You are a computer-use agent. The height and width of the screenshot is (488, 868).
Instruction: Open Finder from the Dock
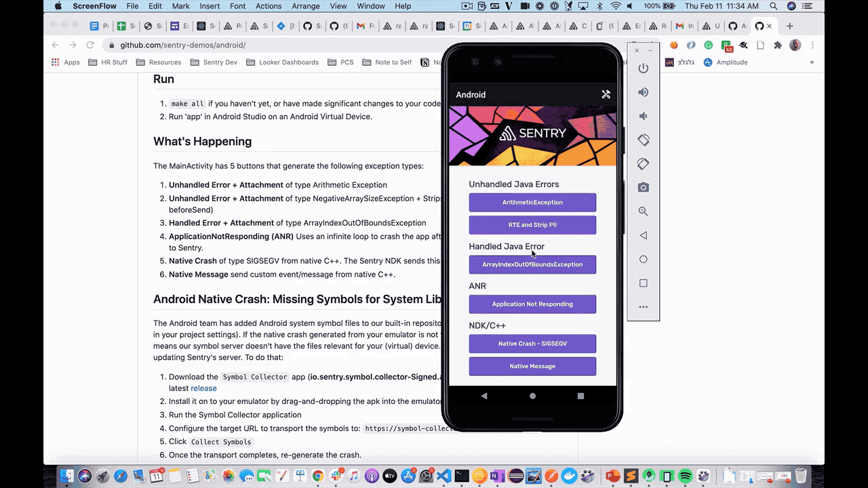click(66, 476)
